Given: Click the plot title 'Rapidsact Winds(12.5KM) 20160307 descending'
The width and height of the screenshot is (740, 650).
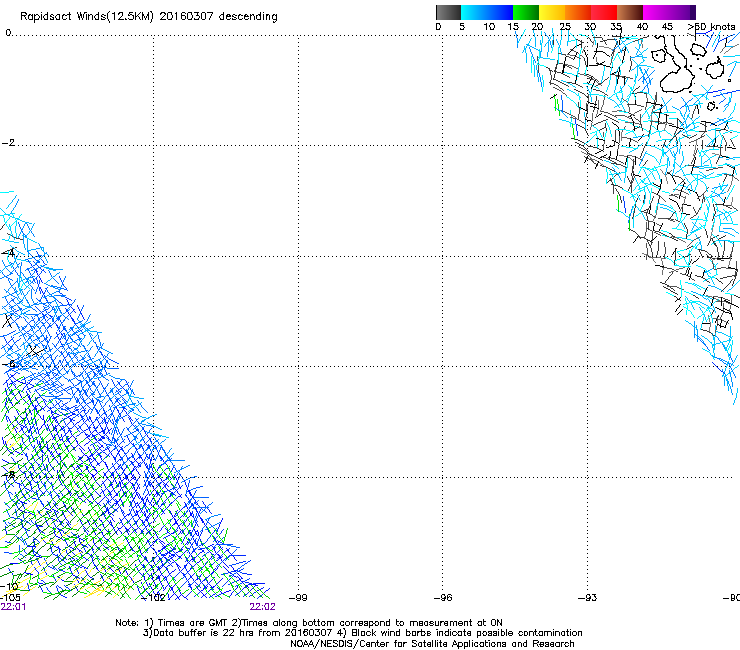Looking at the screenshot, I should pyautogui.click(x=149, y=17).
